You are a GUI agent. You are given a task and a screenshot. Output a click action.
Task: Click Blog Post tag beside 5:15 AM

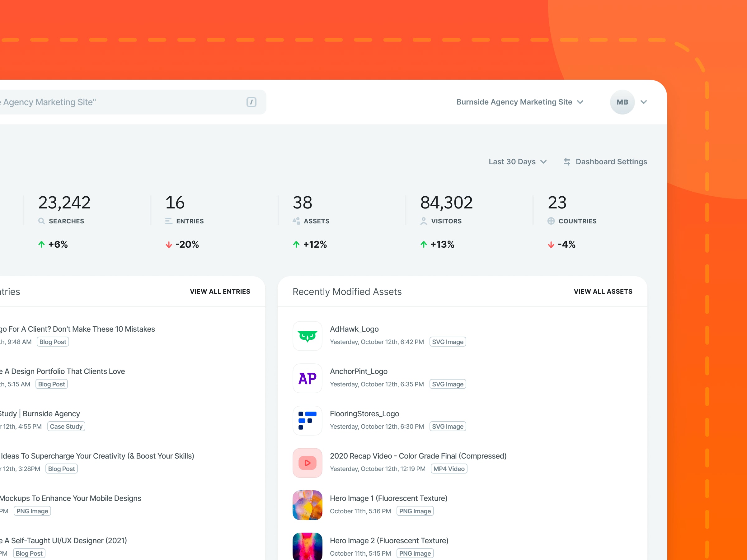click(51, 384)
